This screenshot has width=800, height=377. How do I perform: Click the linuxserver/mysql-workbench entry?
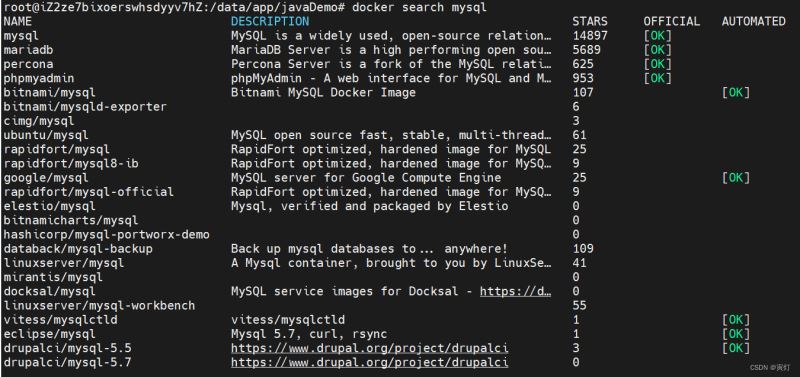99,306
